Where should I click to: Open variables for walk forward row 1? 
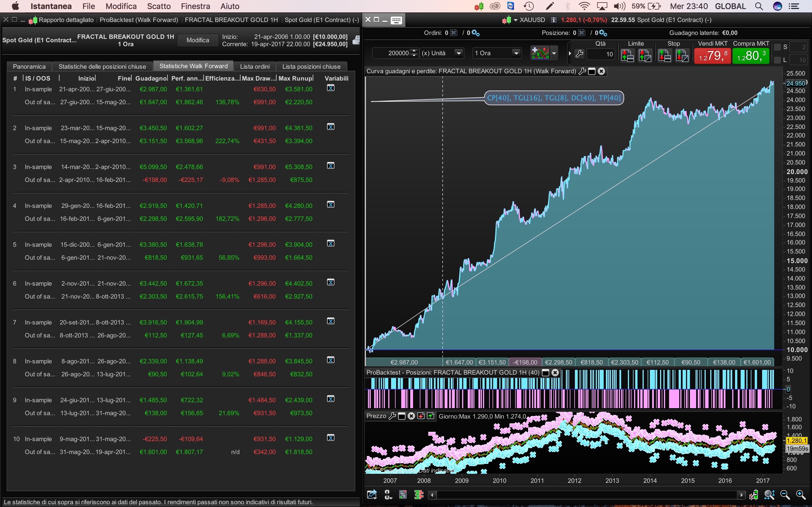(330, 88)
